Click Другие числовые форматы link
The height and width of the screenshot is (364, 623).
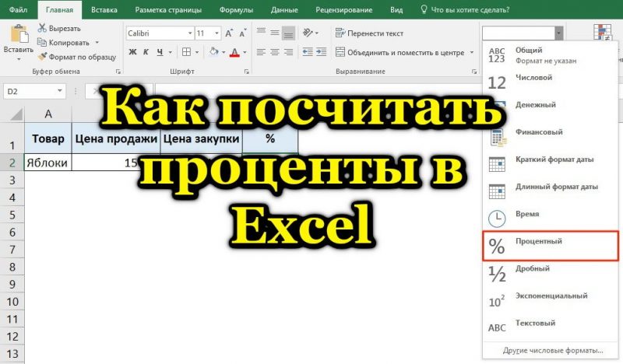552,351
